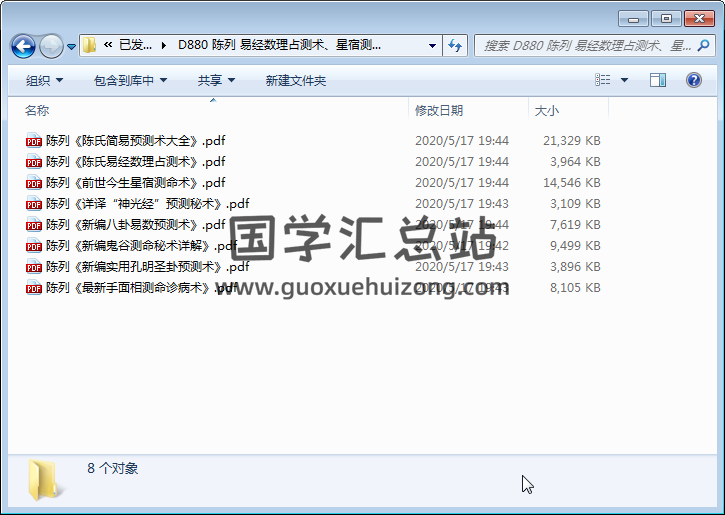Viewport: 725px width, 515px height.
Task: Minimize the Explorer window
Action: click(x=633, y=19)
